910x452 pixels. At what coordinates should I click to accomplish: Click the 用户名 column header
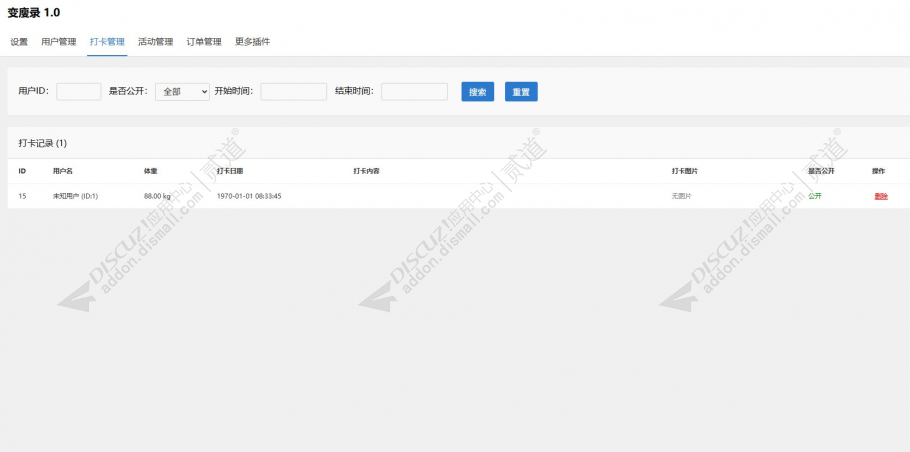63,171
